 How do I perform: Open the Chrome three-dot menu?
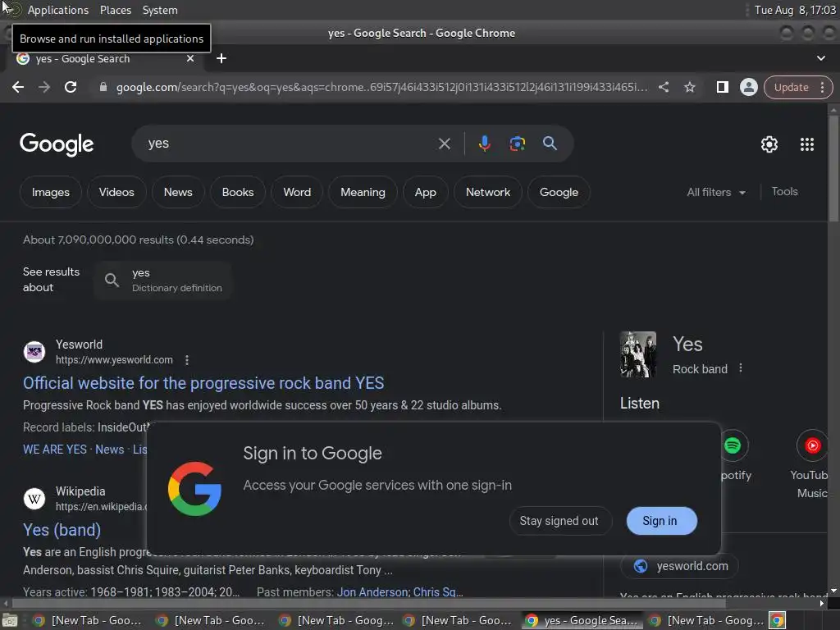pyautogui.click(x=822, y=87)
